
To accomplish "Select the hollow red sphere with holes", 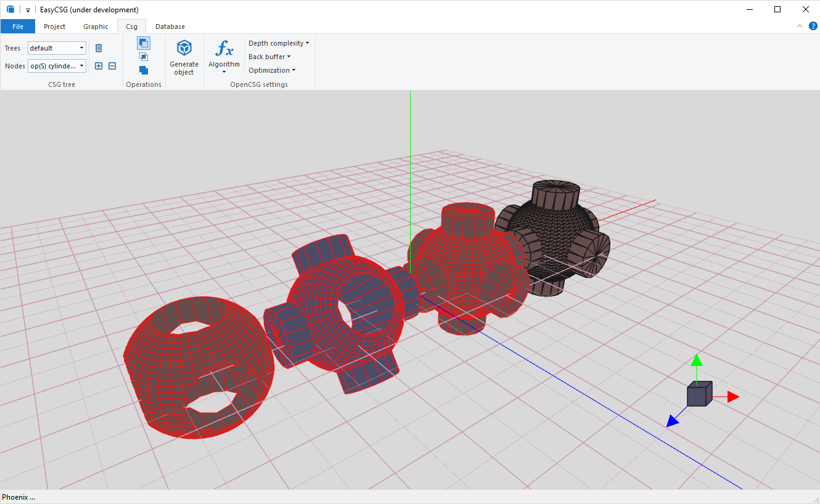I will point(197,367).
